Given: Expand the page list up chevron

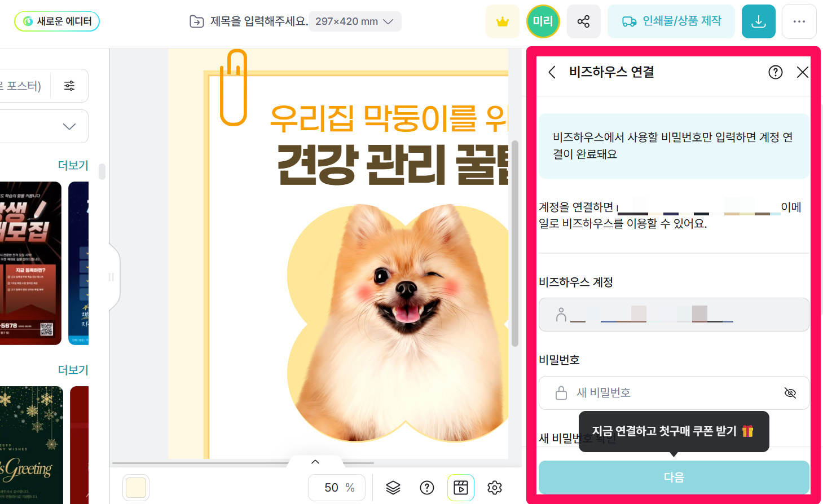Looking at the screenshot, I should [315, 462].
